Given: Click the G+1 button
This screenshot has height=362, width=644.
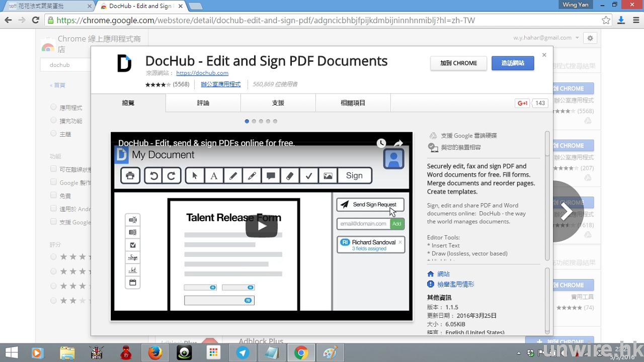Looking at the screenshot, I should click(523, 103).
